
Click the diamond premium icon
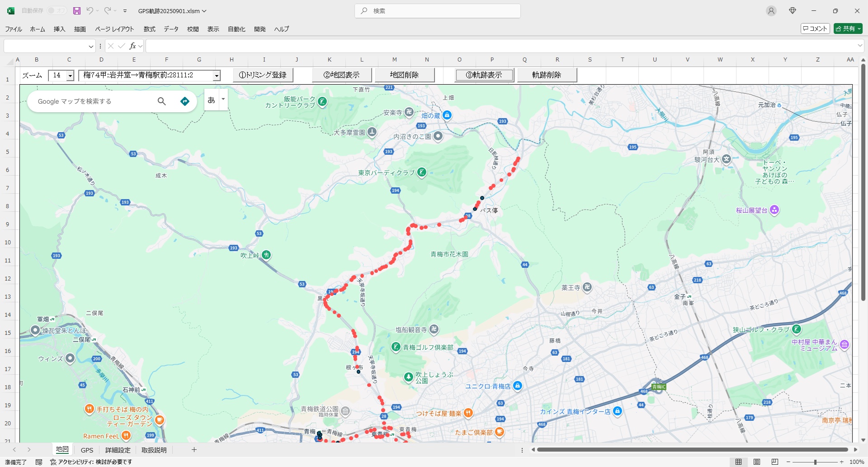[x=793, y=11]
